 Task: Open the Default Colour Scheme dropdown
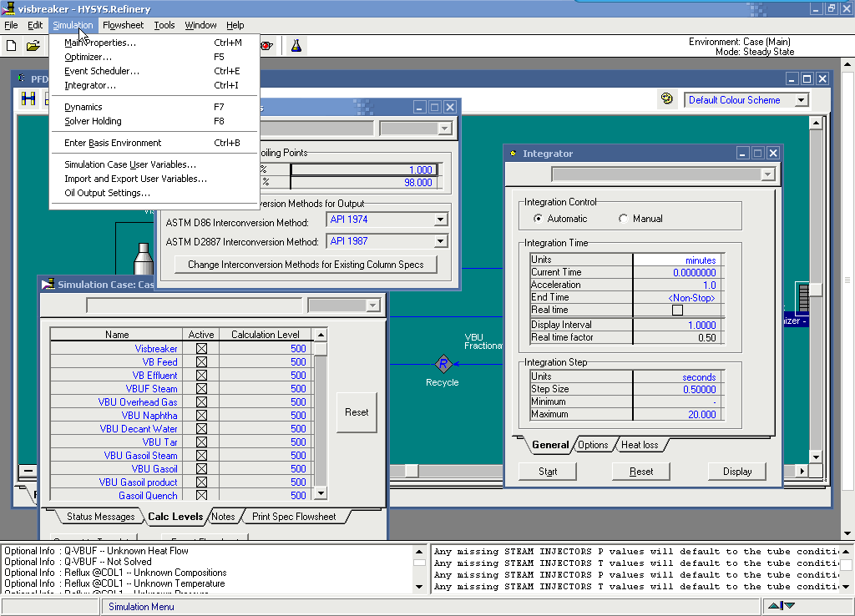pos(801,100)
